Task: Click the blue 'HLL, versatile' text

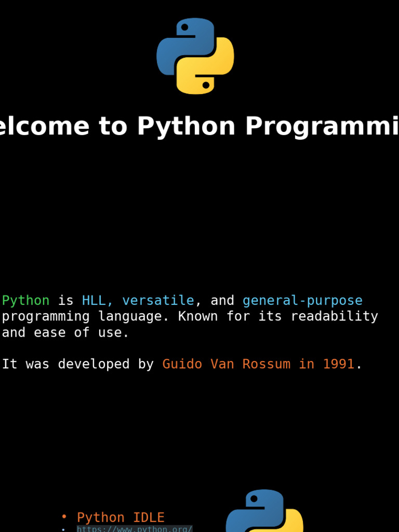Action: (138, 301)
